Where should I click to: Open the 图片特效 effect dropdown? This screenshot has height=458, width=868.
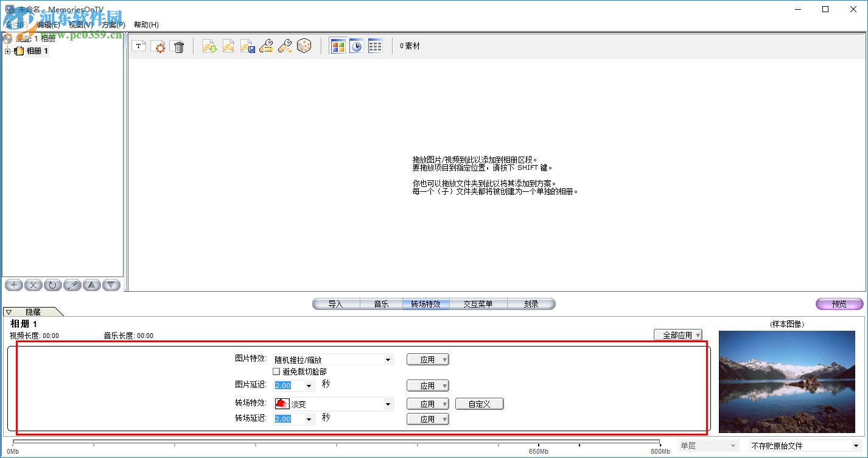tap(387, 360)
